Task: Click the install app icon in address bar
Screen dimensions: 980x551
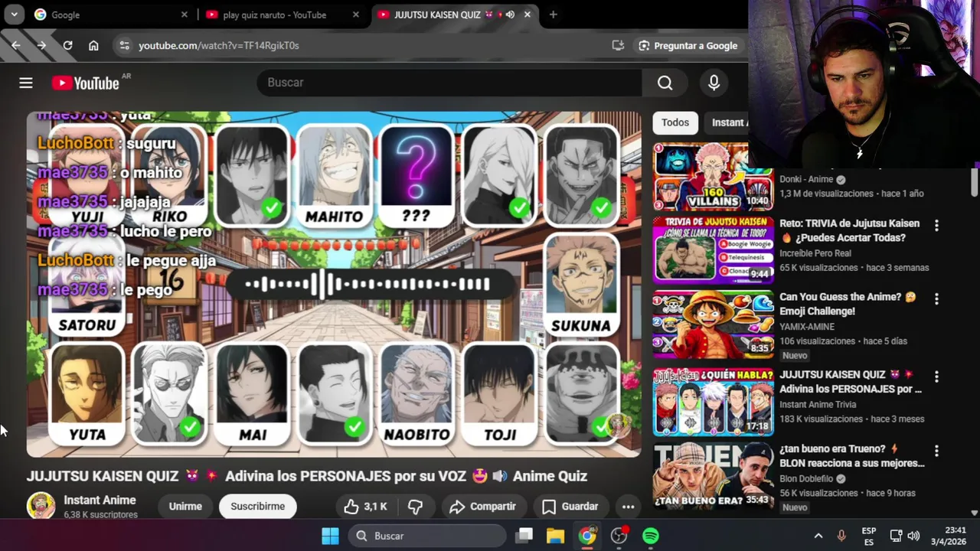Action: tap(618, 45)
